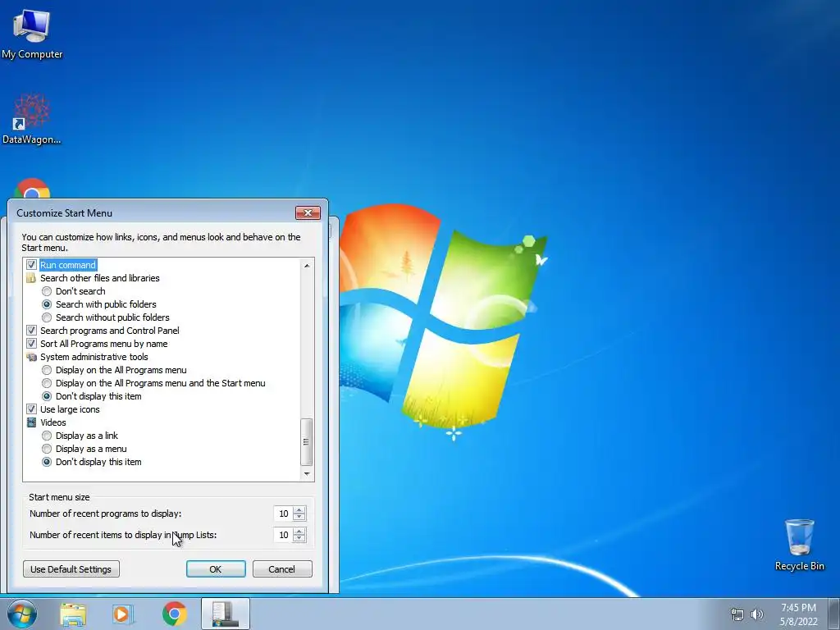840x630 pixels.
Task: Click the Jump Lists recent items number field
Action: [x=283, y=535]
